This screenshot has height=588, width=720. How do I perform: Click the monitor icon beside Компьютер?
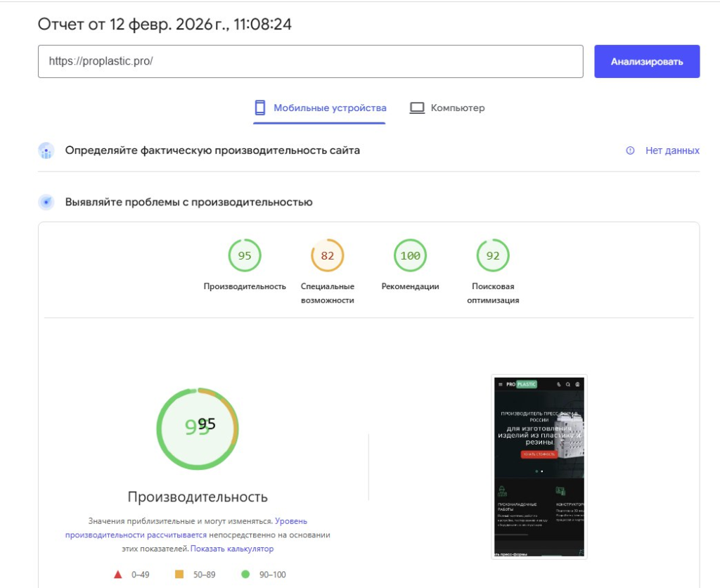pyautogui.click(x=418, y=107)
